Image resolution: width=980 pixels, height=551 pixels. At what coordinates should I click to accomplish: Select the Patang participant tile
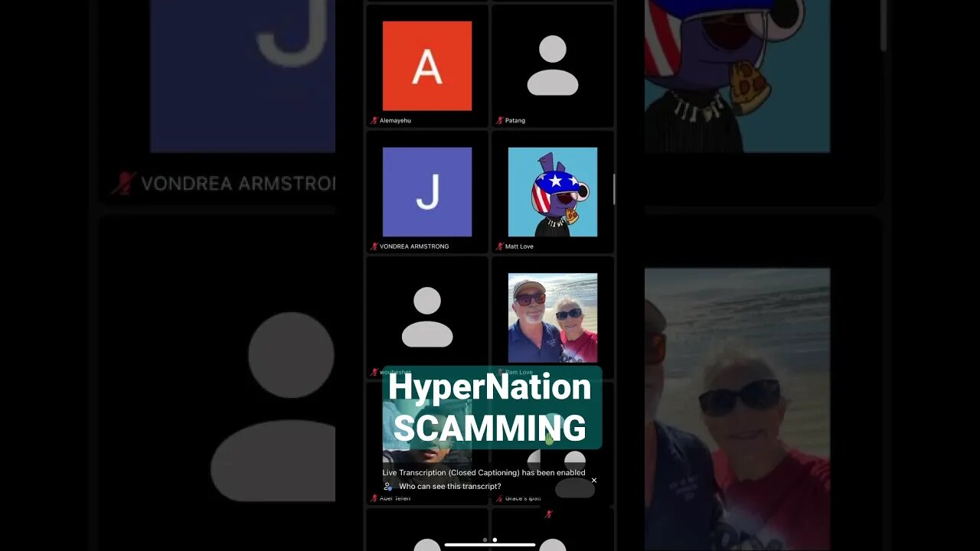[x=553, y=66]
